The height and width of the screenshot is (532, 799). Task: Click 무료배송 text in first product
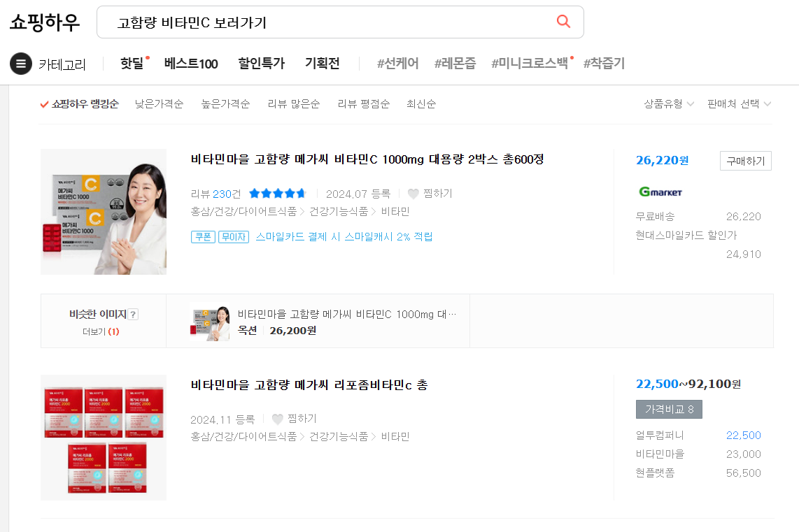pos(655,216)
